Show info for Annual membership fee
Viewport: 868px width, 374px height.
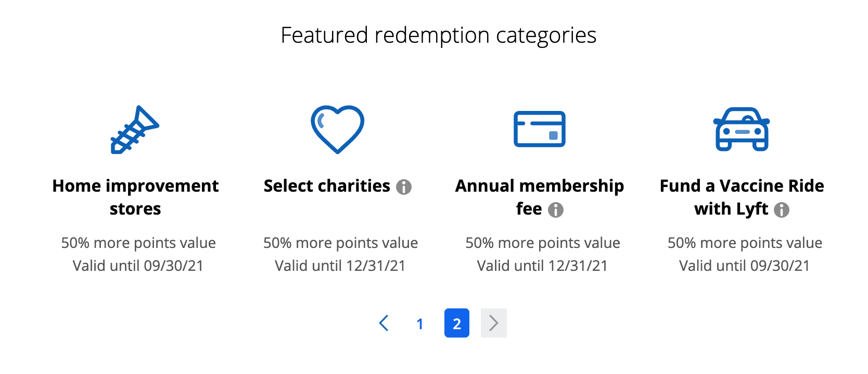tap(556, 210)
